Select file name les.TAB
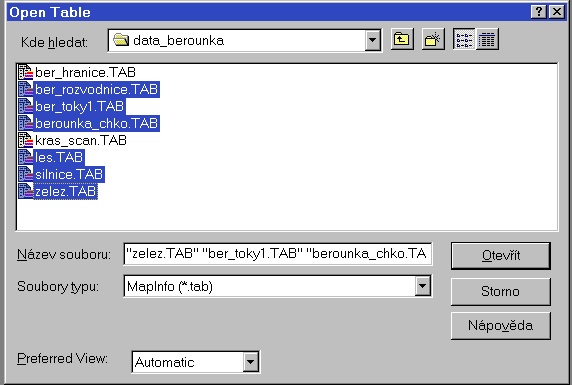This screenshot has width=572, height=385. point(59,157)
